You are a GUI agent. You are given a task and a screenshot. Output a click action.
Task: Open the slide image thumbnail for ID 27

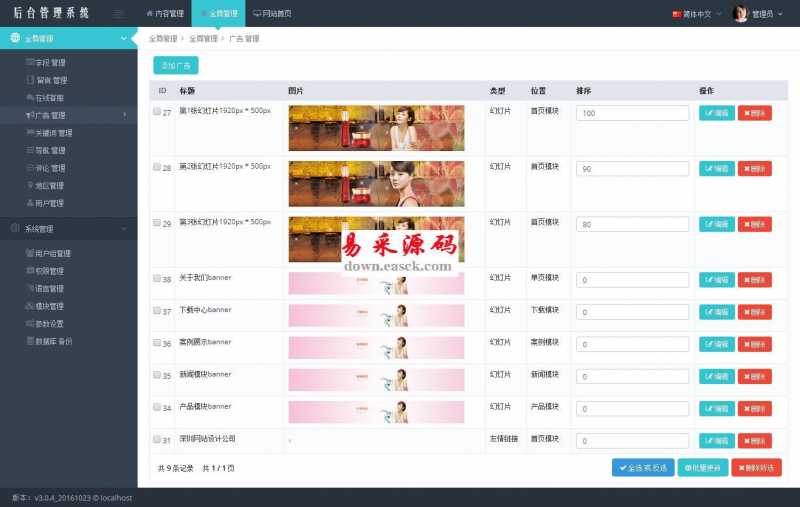coord(377,128)
